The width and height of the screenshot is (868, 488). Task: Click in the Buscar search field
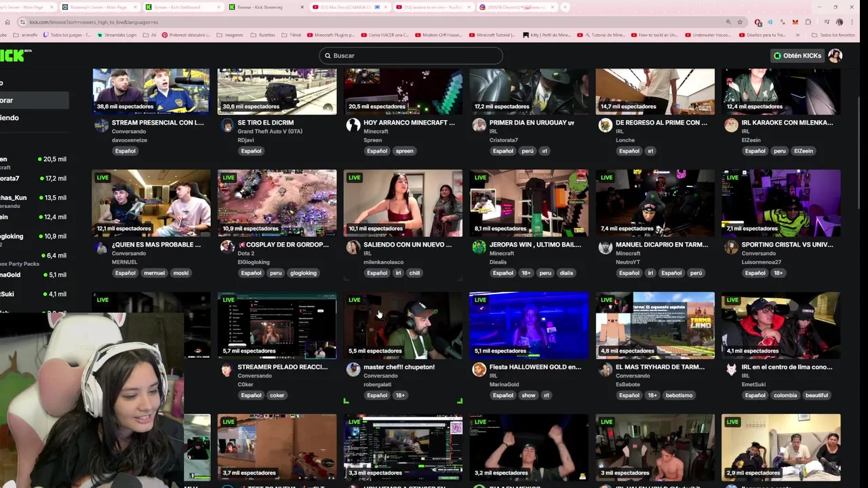click(411, 56)
